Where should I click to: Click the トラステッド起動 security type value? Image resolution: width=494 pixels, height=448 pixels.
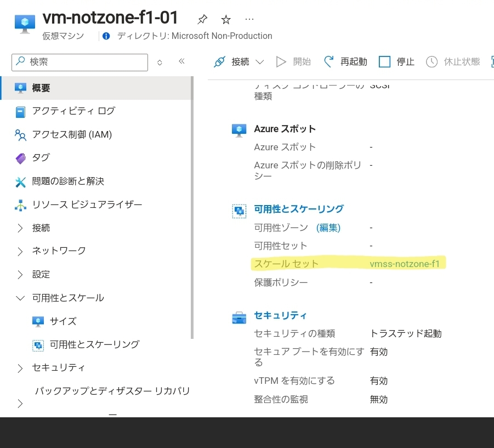click(406, 333)
